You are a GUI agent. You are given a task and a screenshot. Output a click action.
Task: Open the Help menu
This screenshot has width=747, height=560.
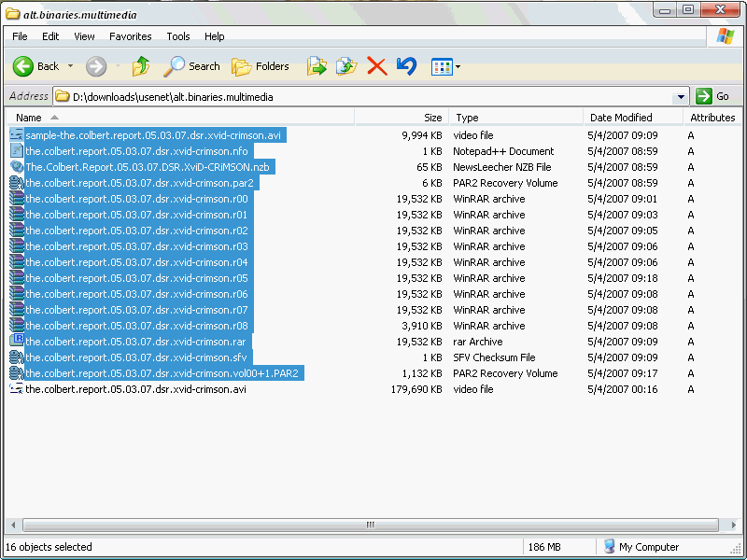[215, 36]
